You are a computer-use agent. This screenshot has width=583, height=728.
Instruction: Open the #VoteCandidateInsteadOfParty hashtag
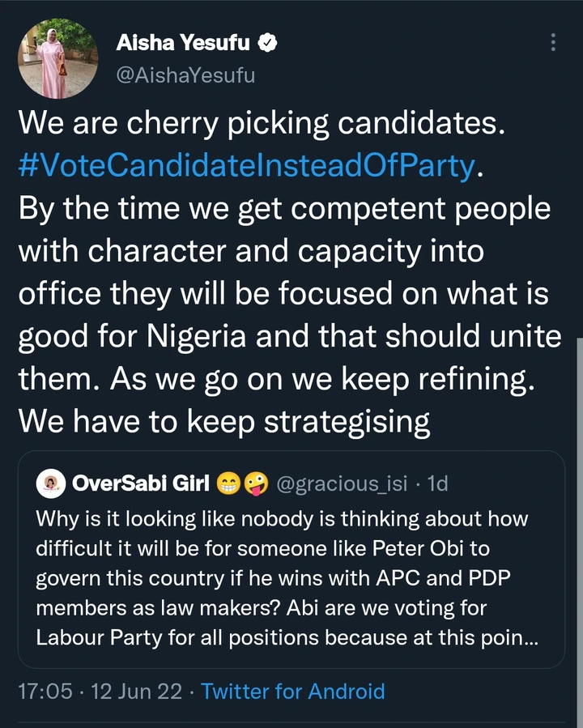(x=246, y=166)
